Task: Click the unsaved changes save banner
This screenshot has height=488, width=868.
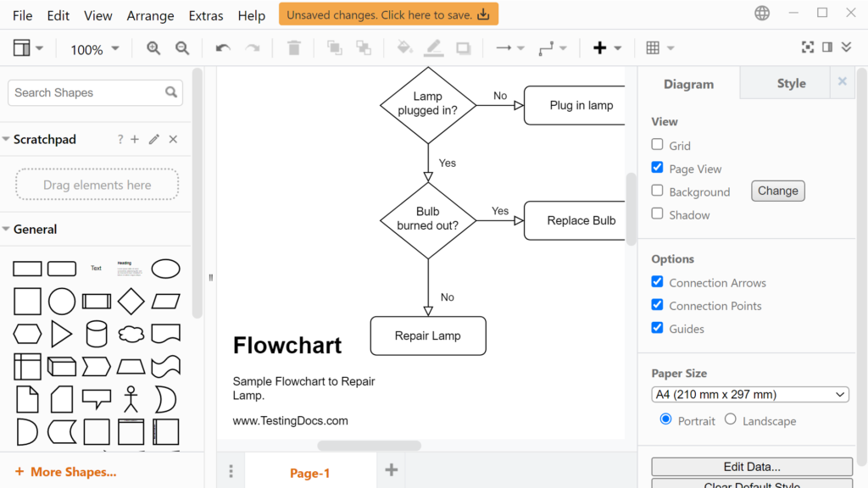Action: click(x=387, y=14)
